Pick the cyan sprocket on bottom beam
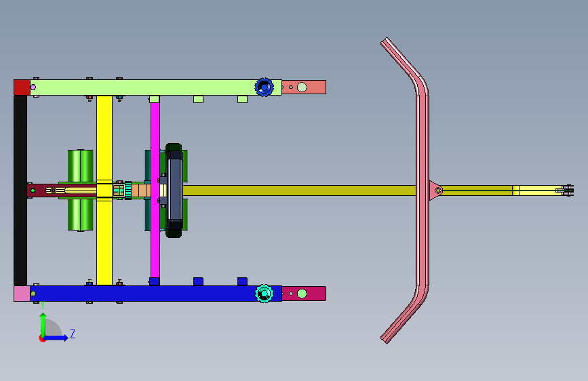The image size is (588, 381). (264, 294)
